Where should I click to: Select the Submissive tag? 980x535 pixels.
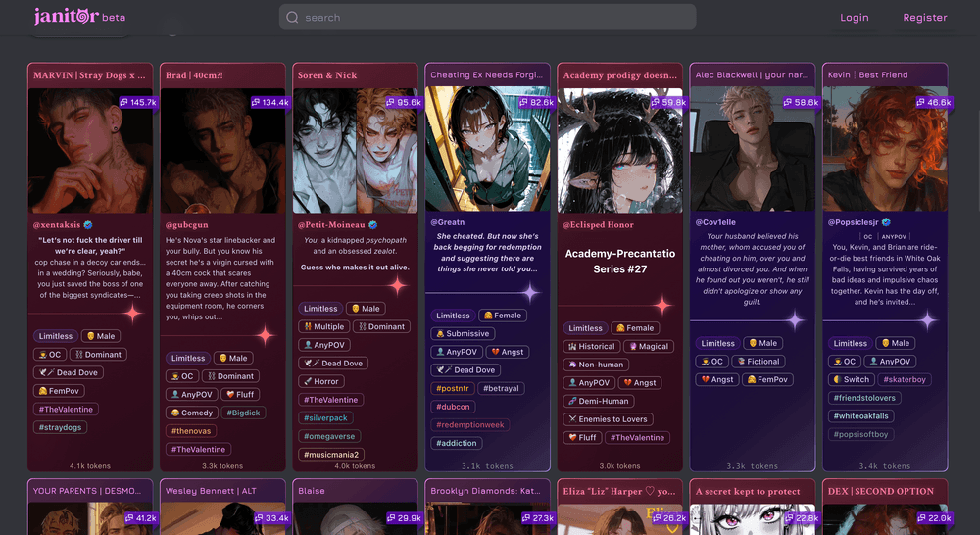tap(463, 334)
